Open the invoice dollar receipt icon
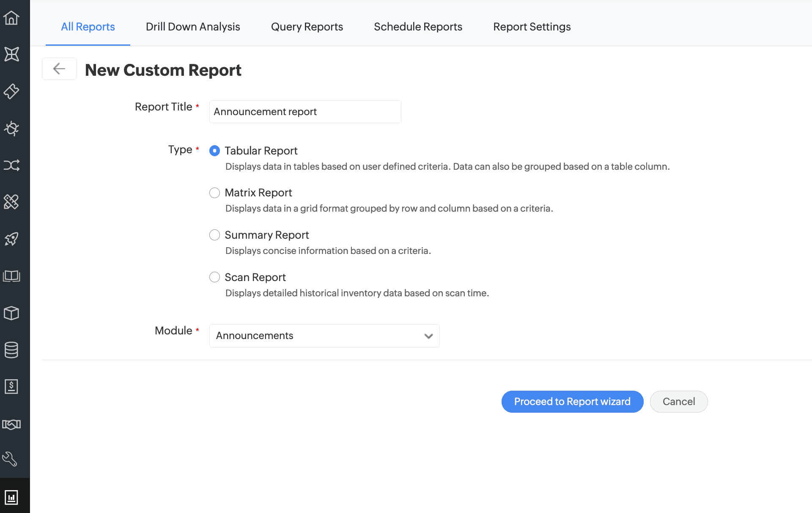Image resolution: width=812 pixels, height=513 pixels. (11, 386)
